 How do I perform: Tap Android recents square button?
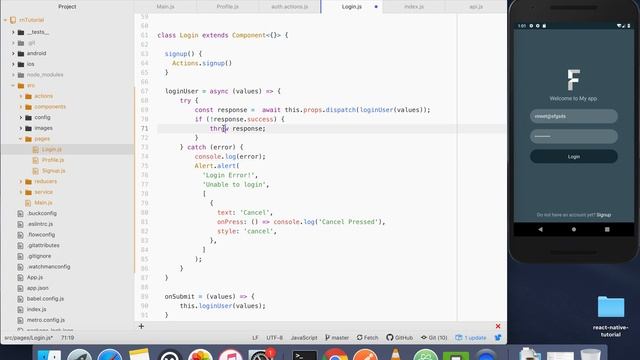tap(607, 229)
